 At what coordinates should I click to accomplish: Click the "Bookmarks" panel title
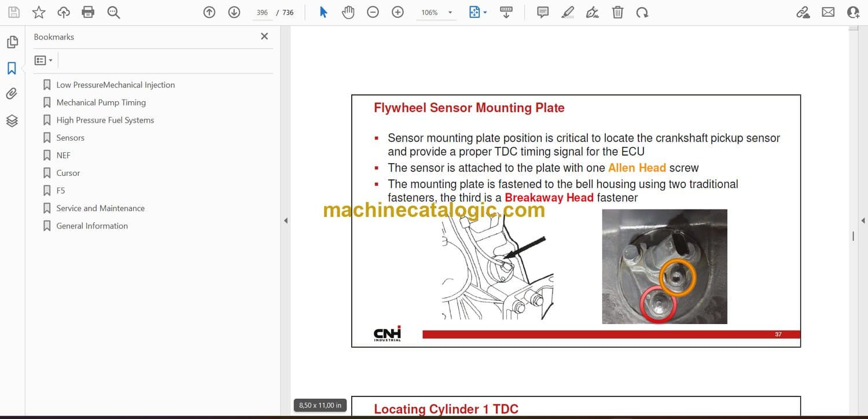click(54, 37)
